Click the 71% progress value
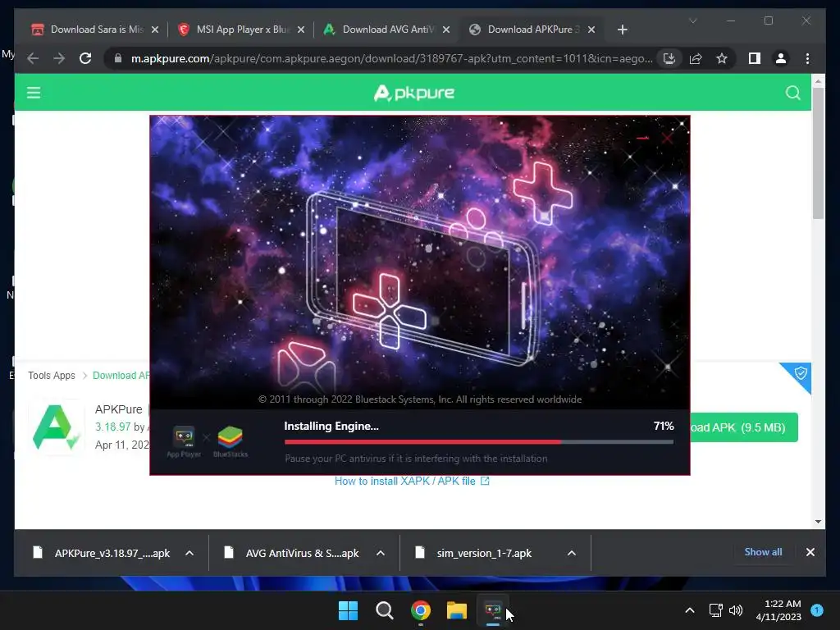 (x=663, y=426)
